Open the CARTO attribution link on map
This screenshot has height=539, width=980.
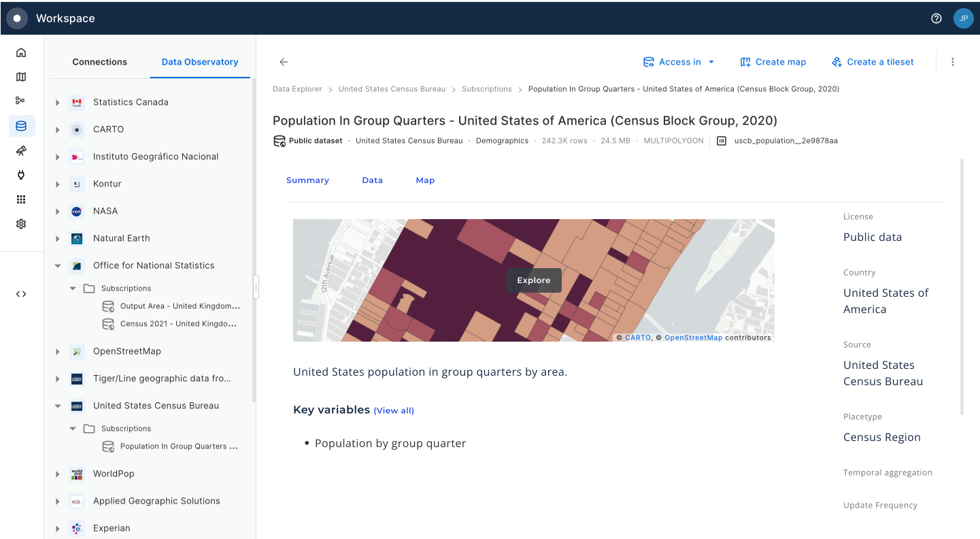(638, 338)
